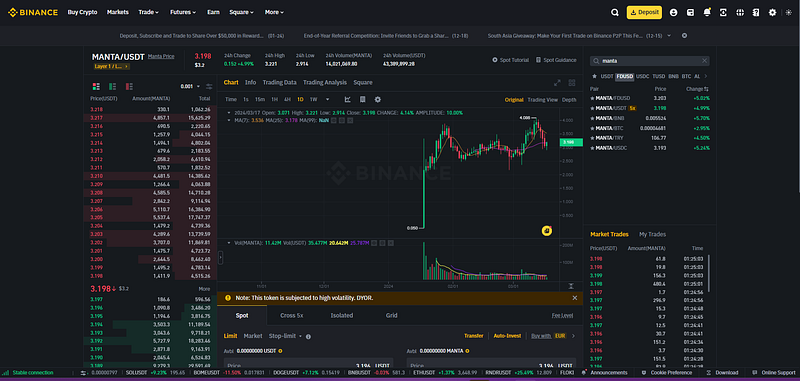Screen dimensions: 800x381
Task: Select 4H chart interval
Action: tap(287, 99)
